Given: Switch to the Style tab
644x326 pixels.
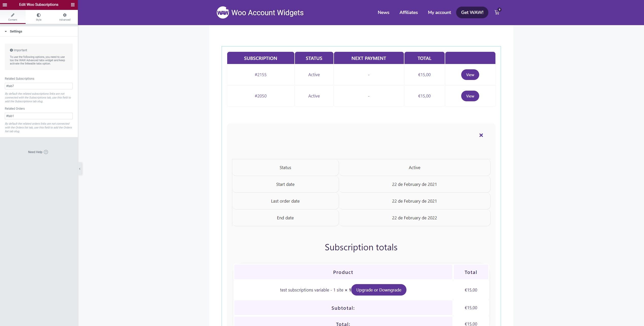Looking at the screenshot, I should [39, 17].
